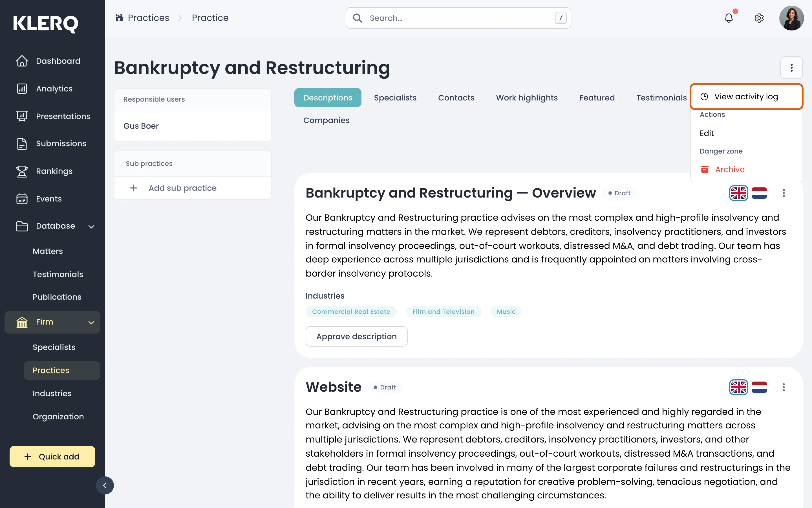Click the Firm building icon
Viewport: 812px width, 508px height.
coord(22,322)
